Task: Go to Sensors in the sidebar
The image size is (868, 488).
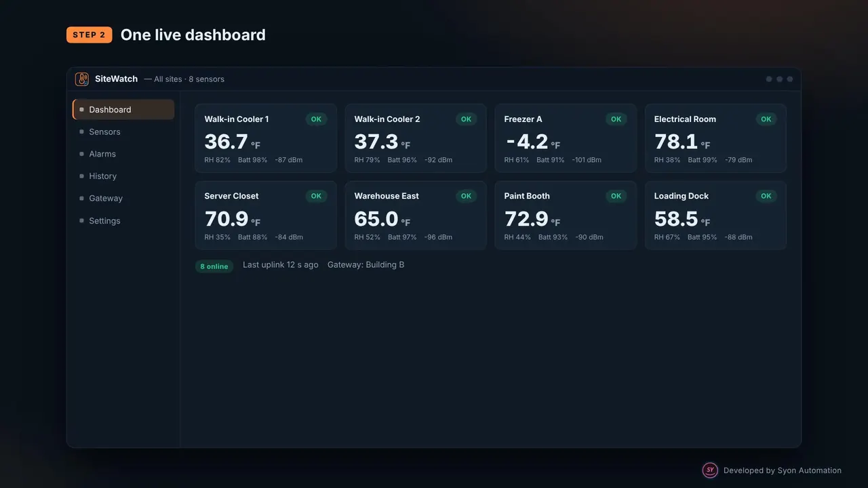Action: pos(123,132)
